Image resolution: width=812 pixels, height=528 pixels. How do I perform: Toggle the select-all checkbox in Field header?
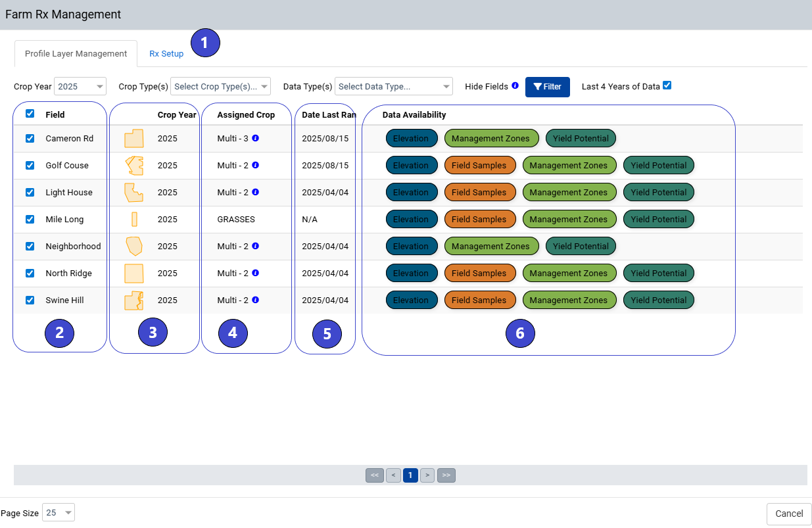coord(30,114)
